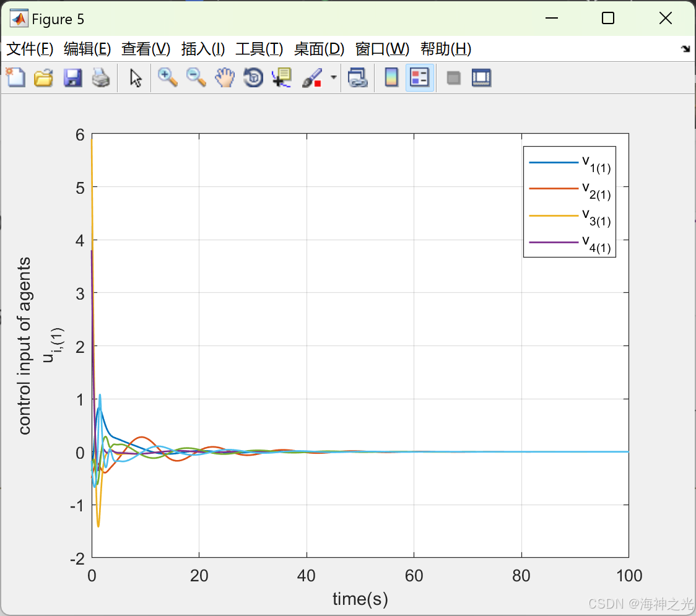Click the orange curve's first crest
The height and width of the screenshot is (616, 696).
click(142, 437)
